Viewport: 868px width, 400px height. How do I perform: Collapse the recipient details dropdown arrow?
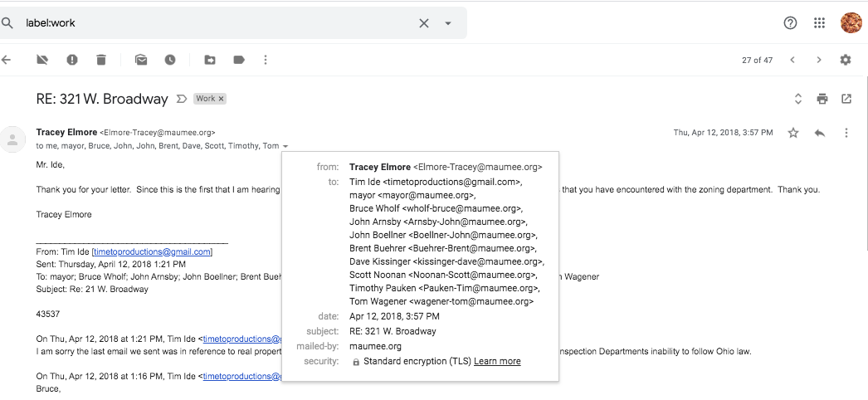pyautogui.click(x=285, y=147)
